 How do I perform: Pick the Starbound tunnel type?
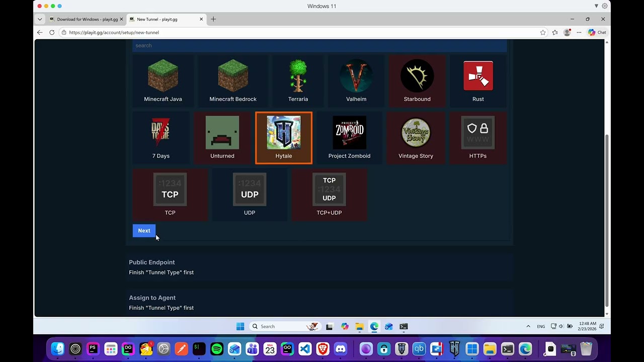pyautogui.click(x=417, y=81)
